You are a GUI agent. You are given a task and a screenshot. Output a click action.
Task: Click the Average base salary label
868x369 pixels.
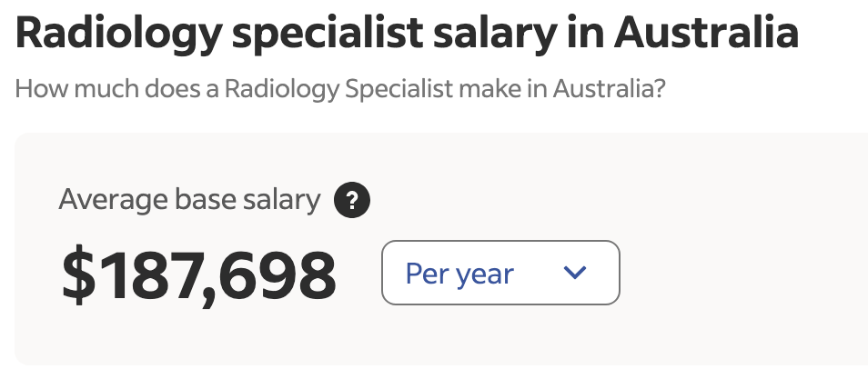(x=189, y=199)
